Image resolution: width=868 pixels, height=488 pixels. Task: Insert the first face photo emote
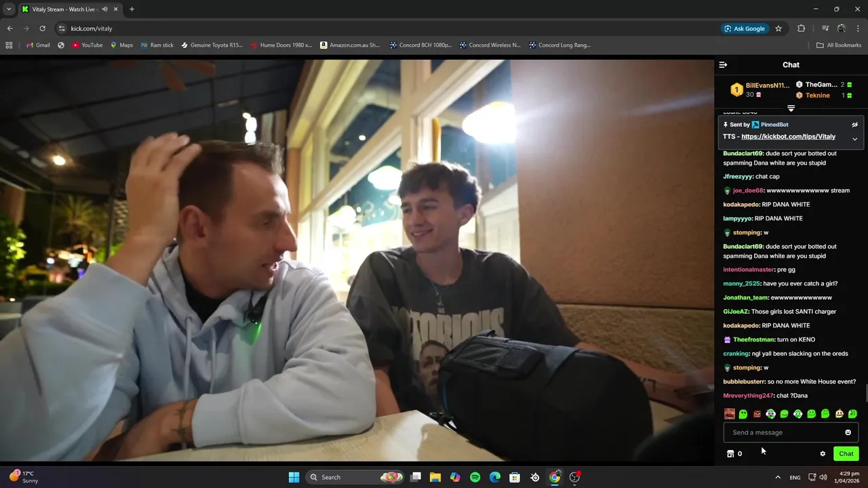[730, 413]
